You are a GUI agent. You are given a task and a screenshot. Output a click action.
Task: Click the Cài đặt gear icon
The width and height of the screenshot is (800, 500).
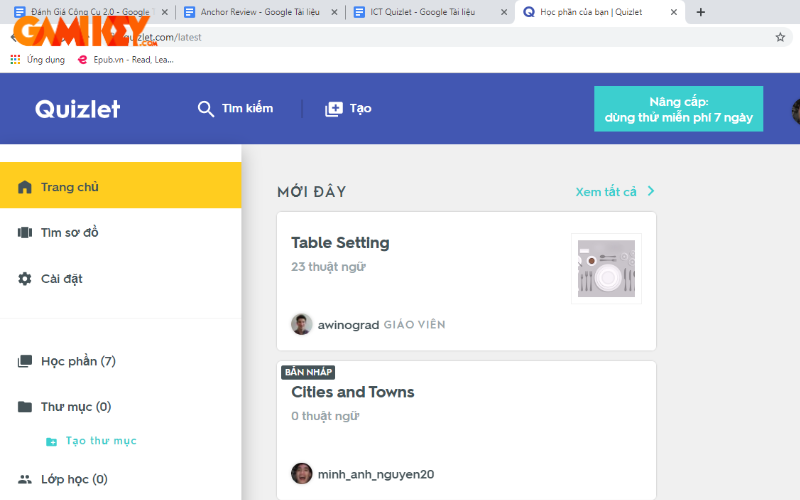click(24, 279)
